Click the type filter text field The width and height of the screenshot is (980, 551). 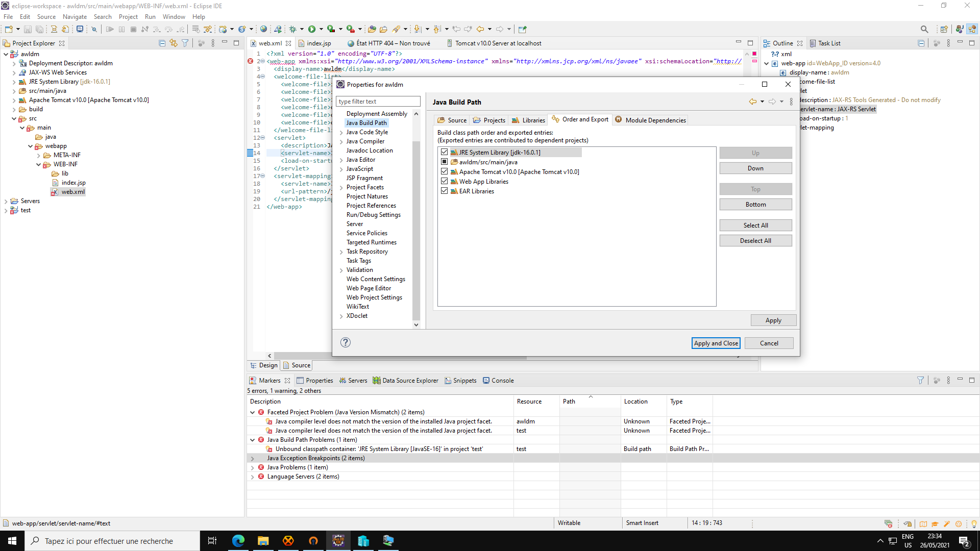[378, 102]
